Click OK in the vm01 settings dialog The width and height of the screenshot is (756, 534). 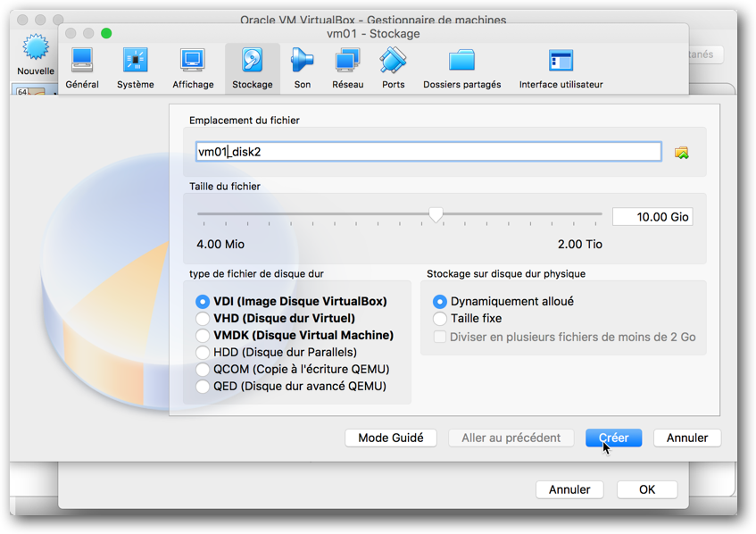[647, 489]
